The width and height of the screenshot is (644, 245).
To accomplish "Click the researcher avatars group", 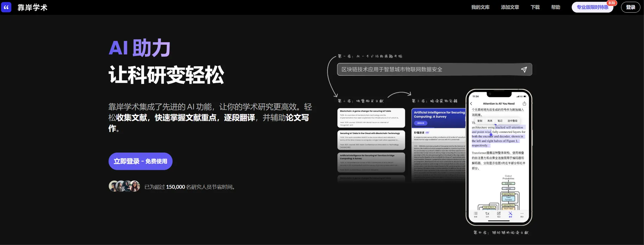I will (x=124, y=186).
